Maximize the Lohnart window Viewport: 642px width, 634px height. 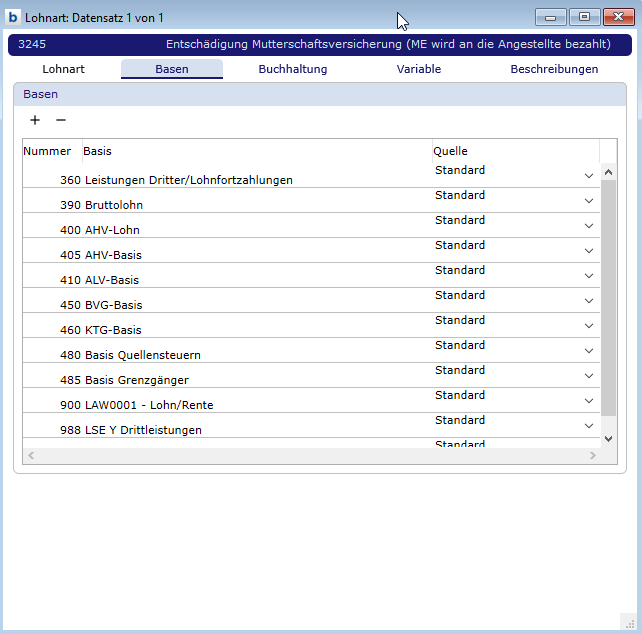coord(584,17)
